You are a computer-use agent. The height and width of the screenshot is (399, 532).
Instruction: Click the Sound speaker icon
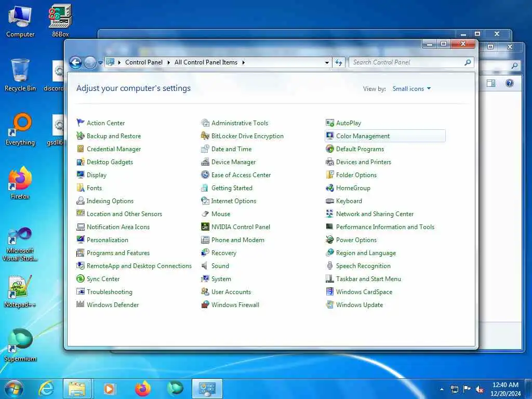point(205,265)
